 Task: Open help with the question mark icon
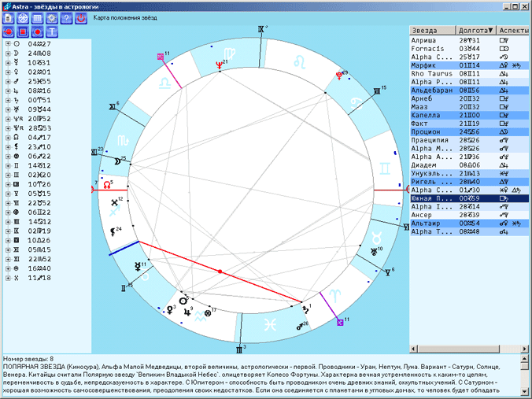click(66, 18)
